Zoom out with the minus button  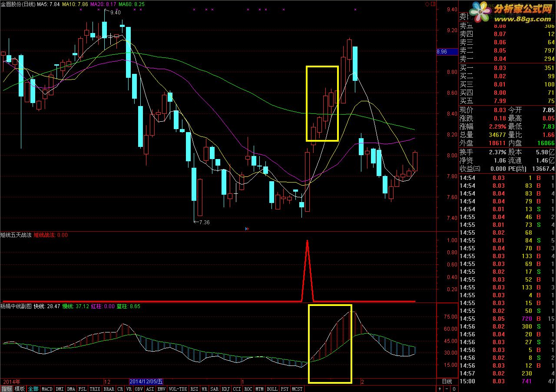[447, 389]
